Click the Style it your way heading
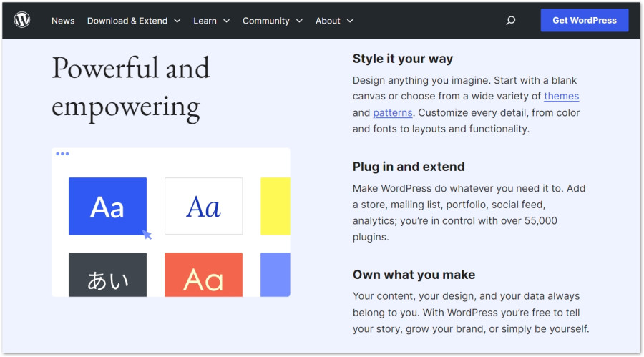Viewport: 644px width, 357px height. click(x=402, y=59)
